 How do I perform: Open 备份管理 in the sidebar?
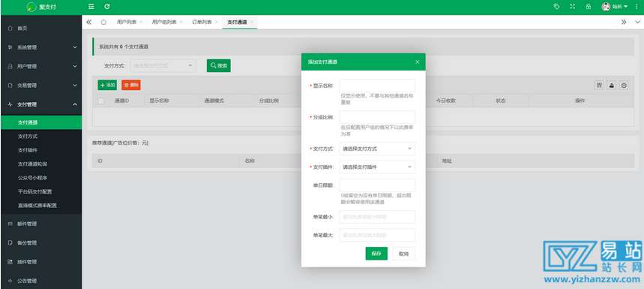[x=41, y=243]
